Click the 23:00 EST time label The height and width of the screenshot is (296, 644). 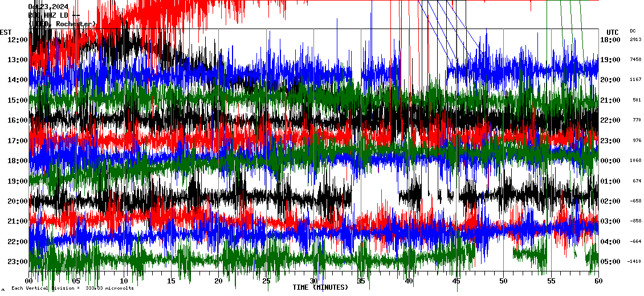[x=18, y=262]
